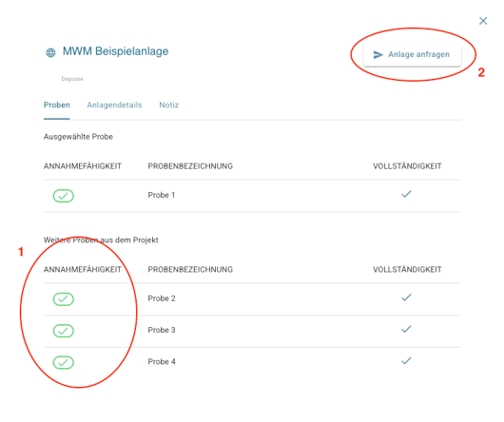This screenshot has width=504, height=422.
Task: Close the dialog with the X icon
Action: point(483,21)
